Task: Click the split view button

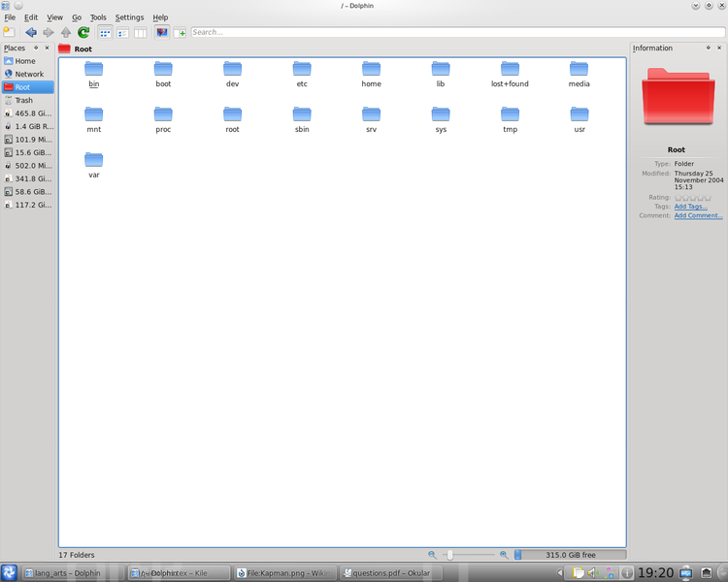Action: coord(180,32)
